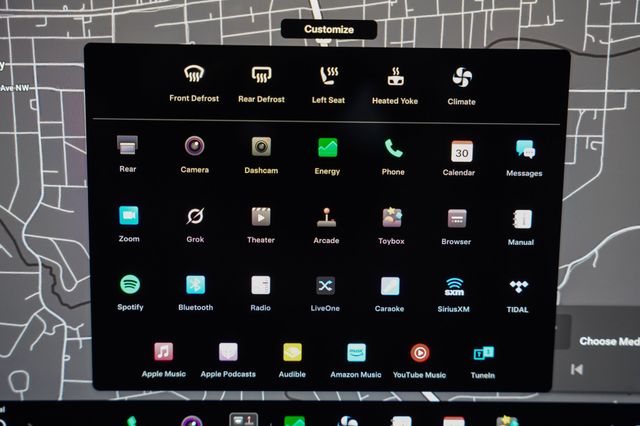Launch Apple Music
The height and width of the screenshot is (426, 640).
(163, 351)
